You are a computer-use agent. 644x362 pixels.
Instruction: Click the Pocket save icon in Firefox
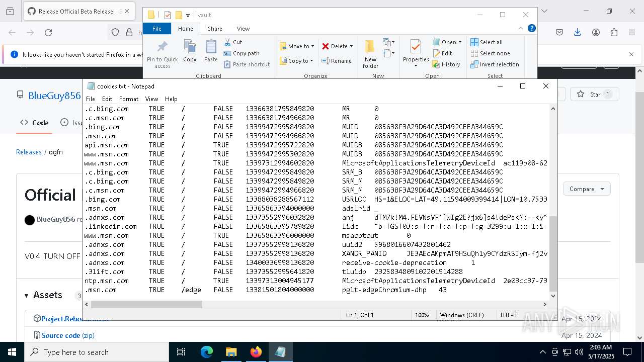(x=559, y=33)
